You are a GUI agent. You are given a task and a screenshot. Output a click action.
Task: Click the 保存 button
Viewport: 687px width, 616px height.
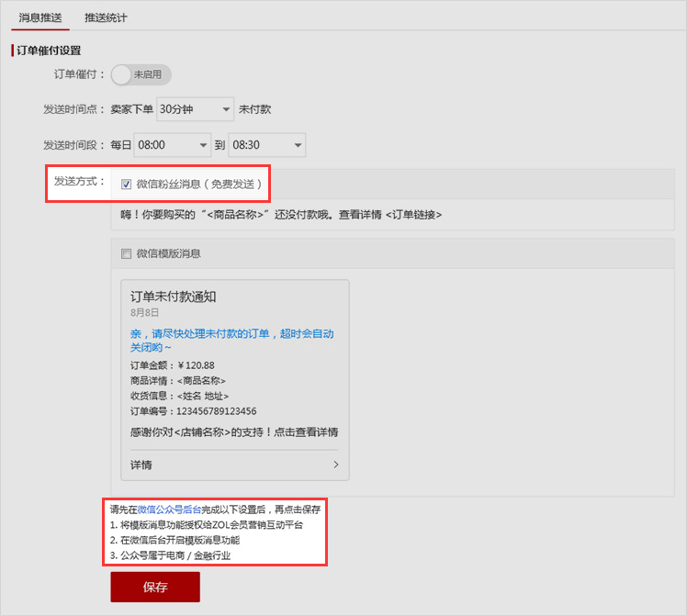[x=155, y=588]
